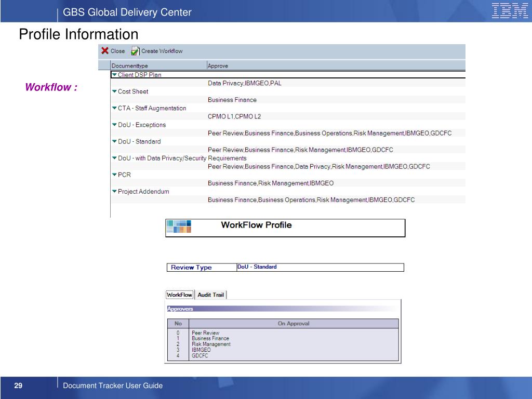The image size is (532, 399).
Task: Sort by the Documenttype column header
Action: pos(158,65)
